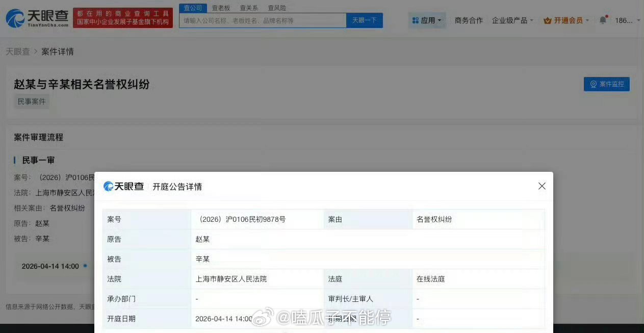Click the red business query promo banner
The image size is (644, 333).
tap(122, 17)
